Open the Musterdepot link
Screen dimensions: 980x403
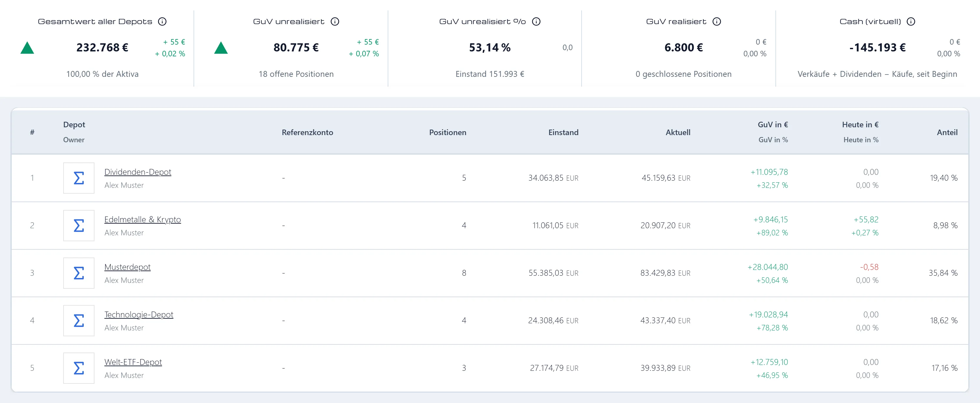tap(127, 267)
